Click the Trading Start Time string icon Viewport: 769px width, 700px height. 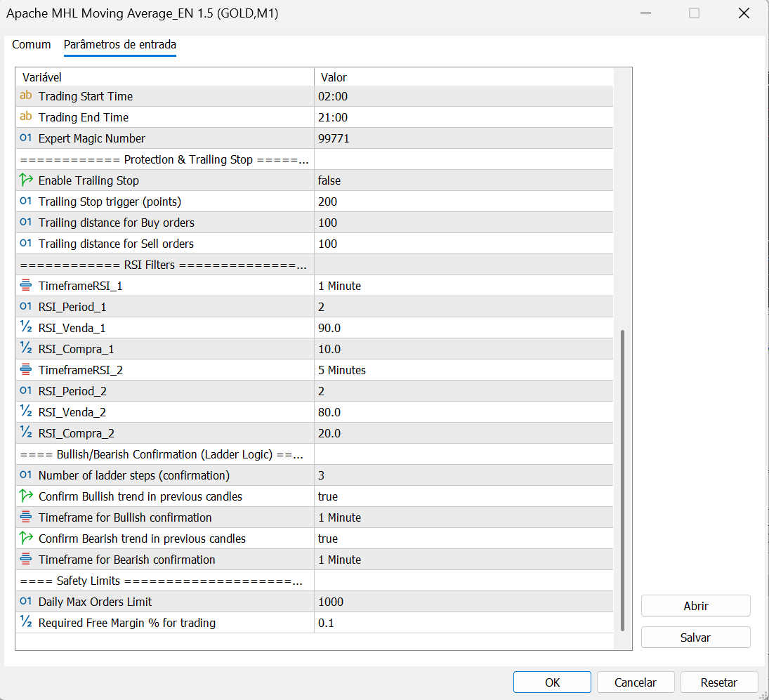tap(26, 96)
